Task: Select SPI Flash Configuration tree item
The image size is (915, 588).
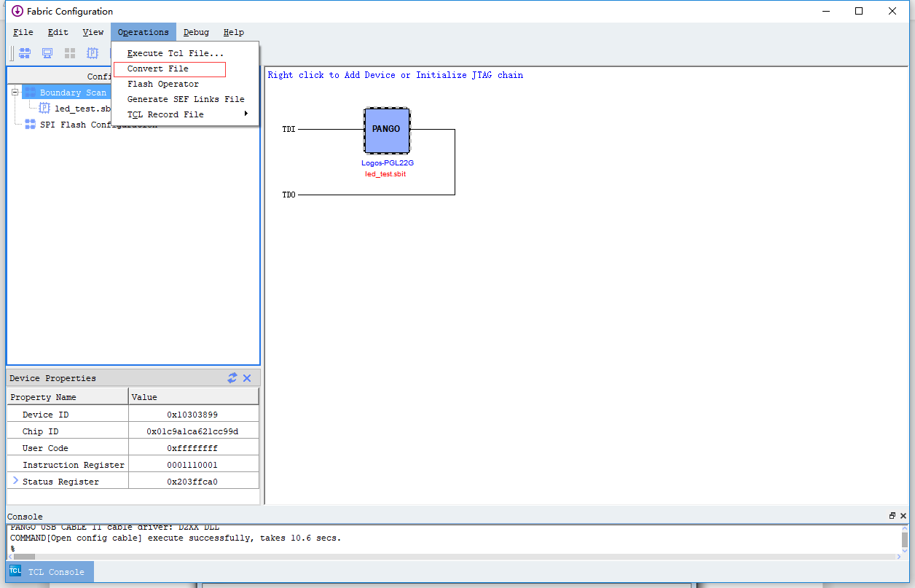Action: pos(98,125)
